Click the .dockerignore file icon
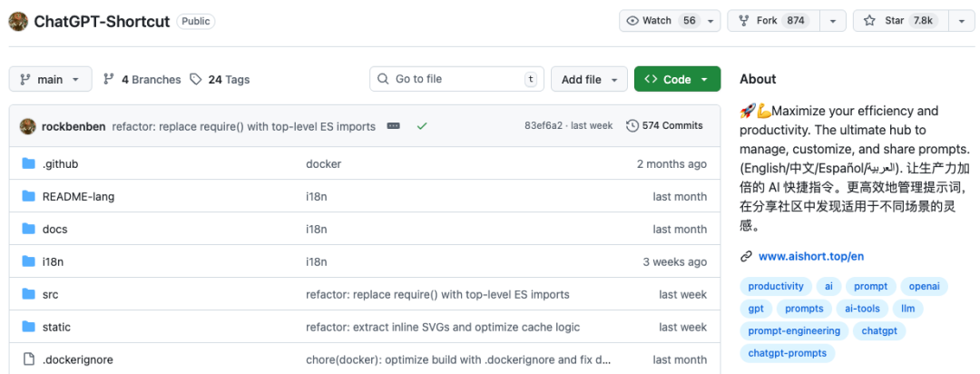This screenshot has width=980, height=374. (28, 359)
